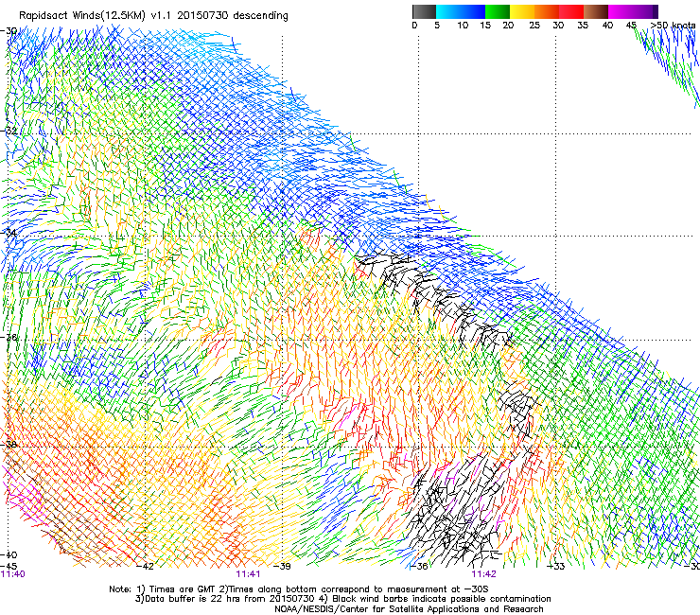This screenshot has height=615, width=700.
Task: Click the "5" tick label under color legend
Action: coord(437,26)
